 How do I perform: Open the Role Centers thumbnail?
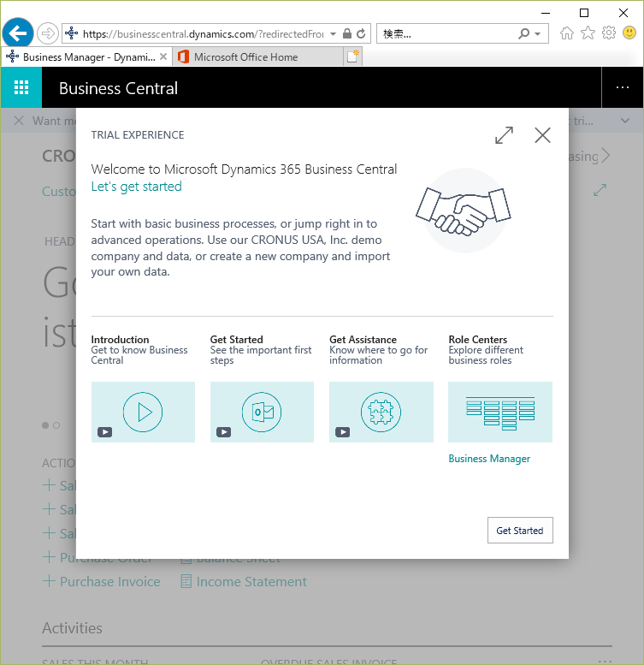point(500,412)
